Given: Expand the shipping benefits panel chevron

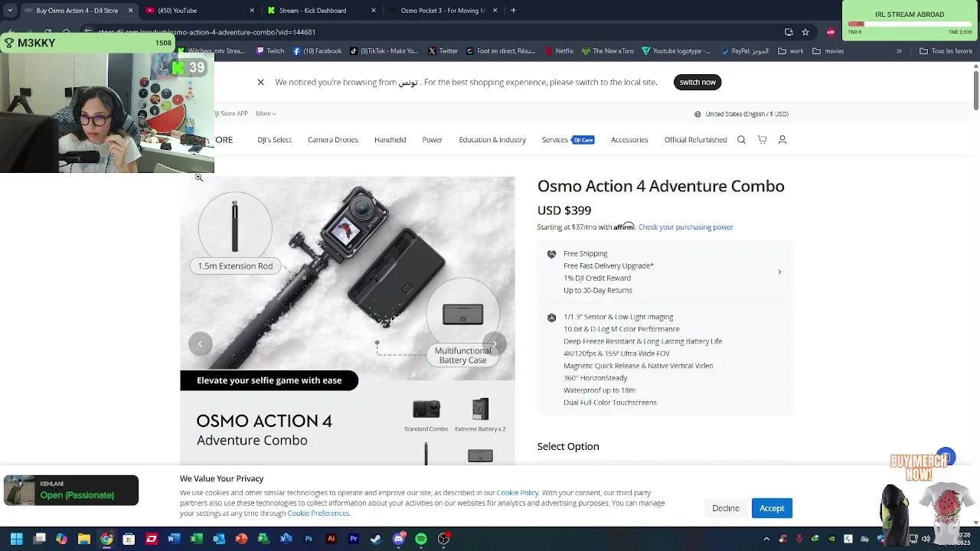Looking at the screenshot, I should coord(779,272).
